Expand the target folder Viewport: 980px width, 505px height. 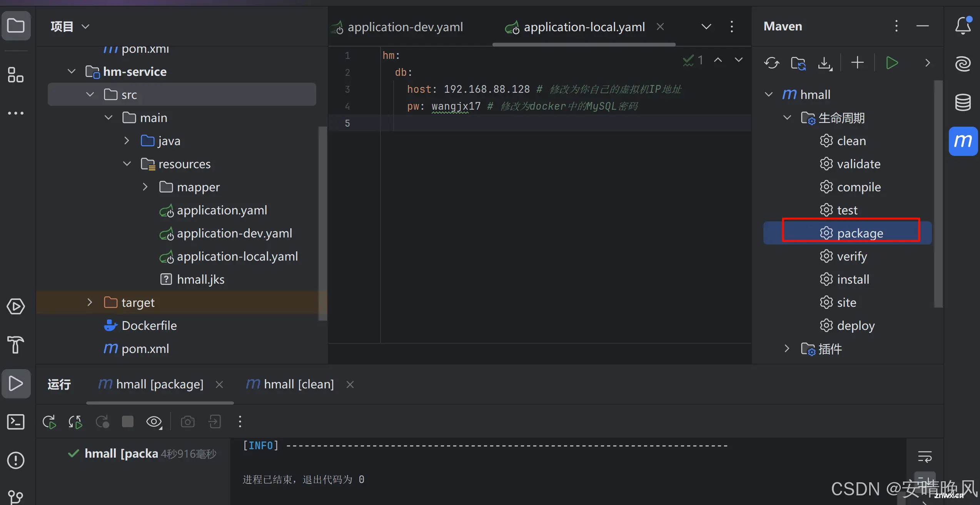90,302
